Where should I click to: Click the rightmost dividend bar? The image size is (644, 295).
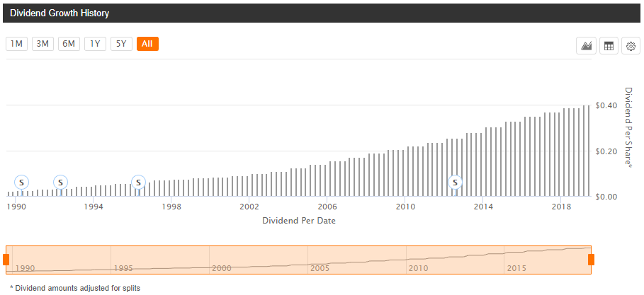(x=589, y=151)
